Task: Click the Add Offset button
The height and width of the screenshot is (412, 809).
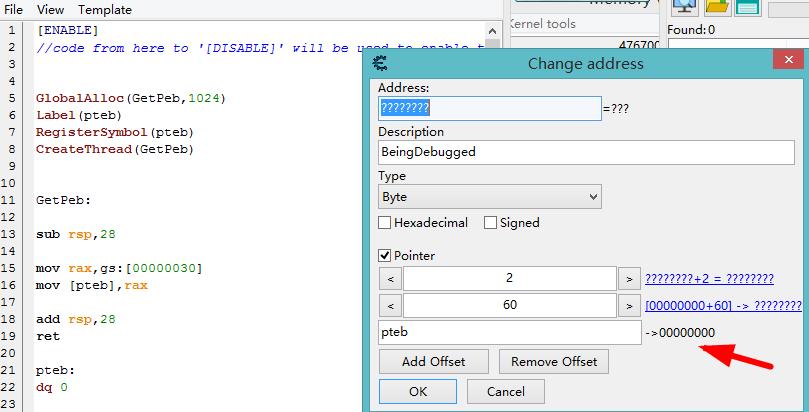Action: click(433, 361)
